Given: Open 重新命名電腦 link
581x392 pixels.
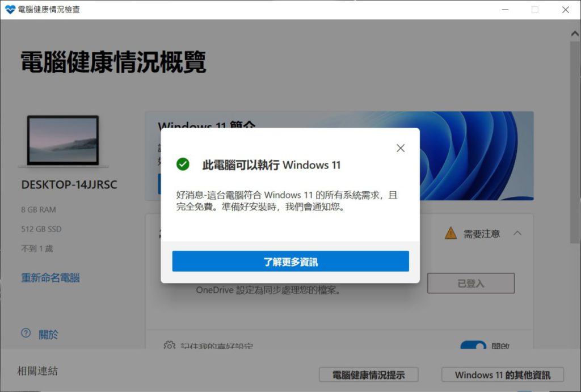Looking at the screenshot, I should 50,277.
